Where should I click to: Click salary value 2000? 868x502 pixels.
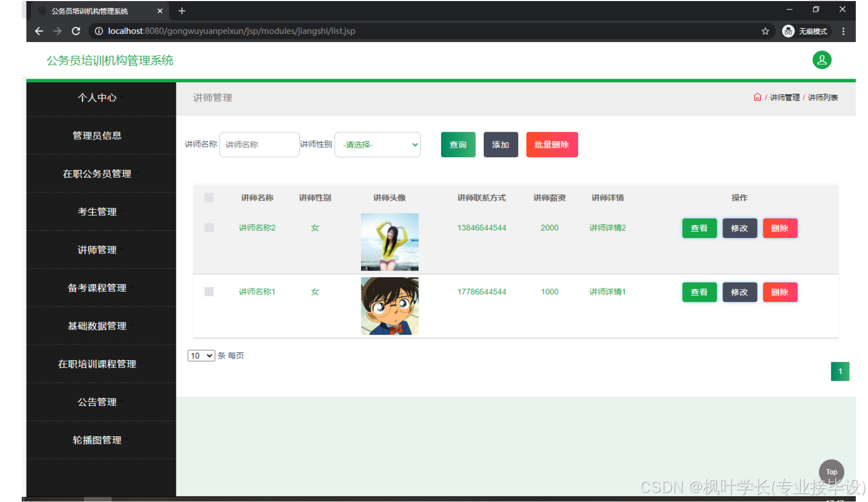coord(549,227)
